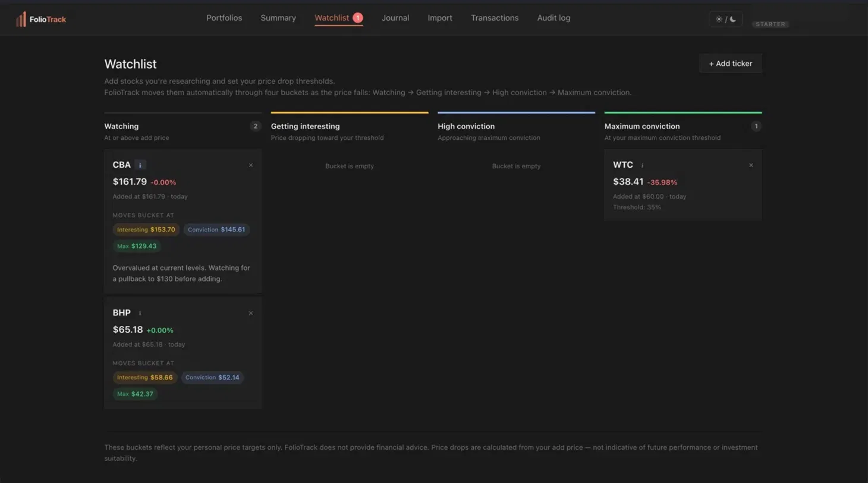Click CBA Max $129.43 pill
This screenshot has width=868, height=483.
coord(137,246)
